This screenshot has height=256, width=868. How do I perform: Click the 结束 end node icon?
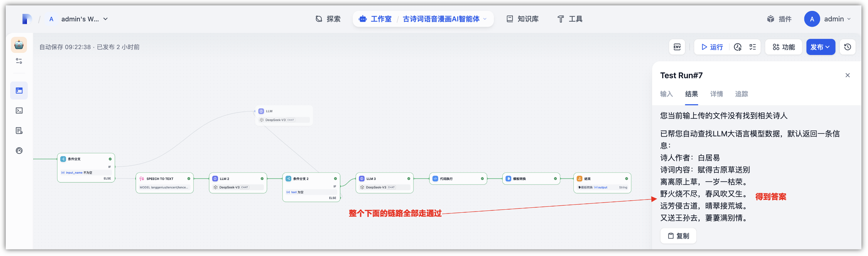click(580, 179)
